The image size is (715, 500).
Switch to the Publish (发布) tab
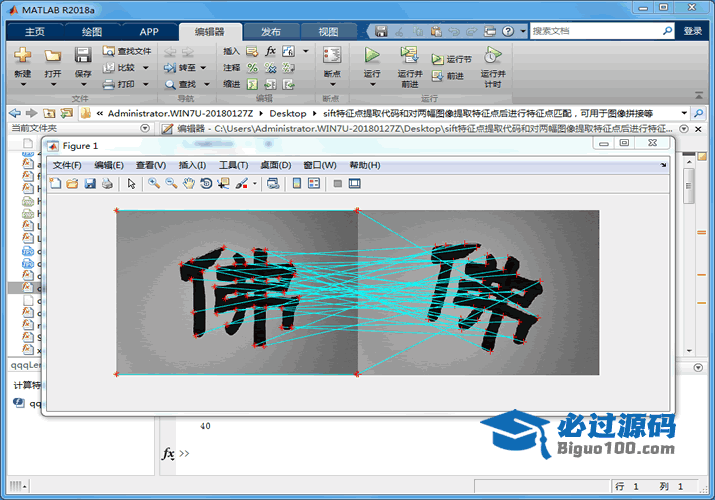pyautogui.click(x=271, y=32)
